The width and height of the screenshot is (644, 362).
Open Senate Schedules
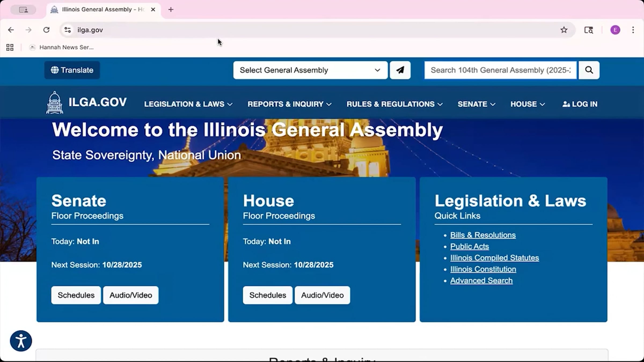pyautogui.click(x=76, y=295)
